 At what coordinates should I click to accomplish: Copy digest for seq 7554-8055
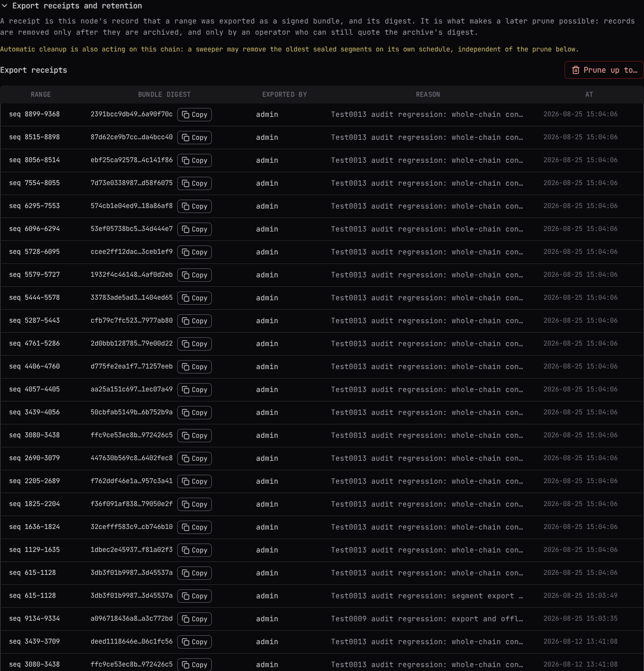pyautogui.click(x=195, y=183)
